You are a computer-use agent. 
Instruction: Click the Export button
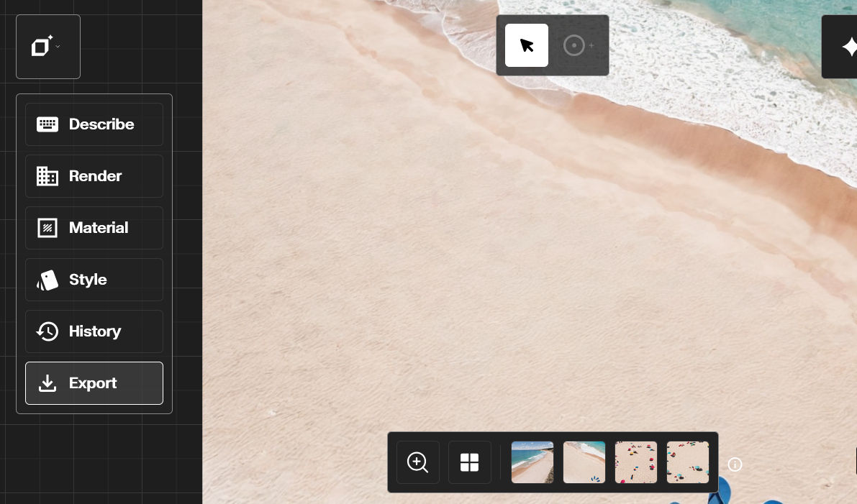94,383
